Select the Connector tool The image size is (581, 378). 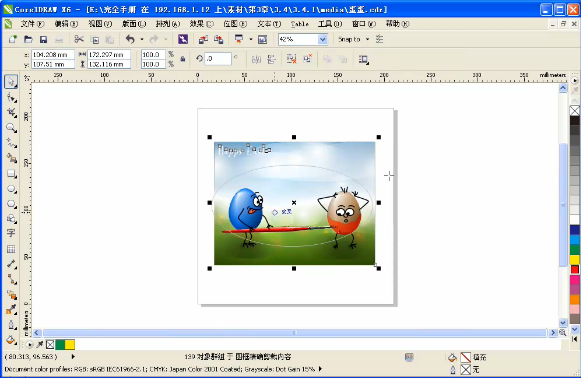tap(11, 279)
